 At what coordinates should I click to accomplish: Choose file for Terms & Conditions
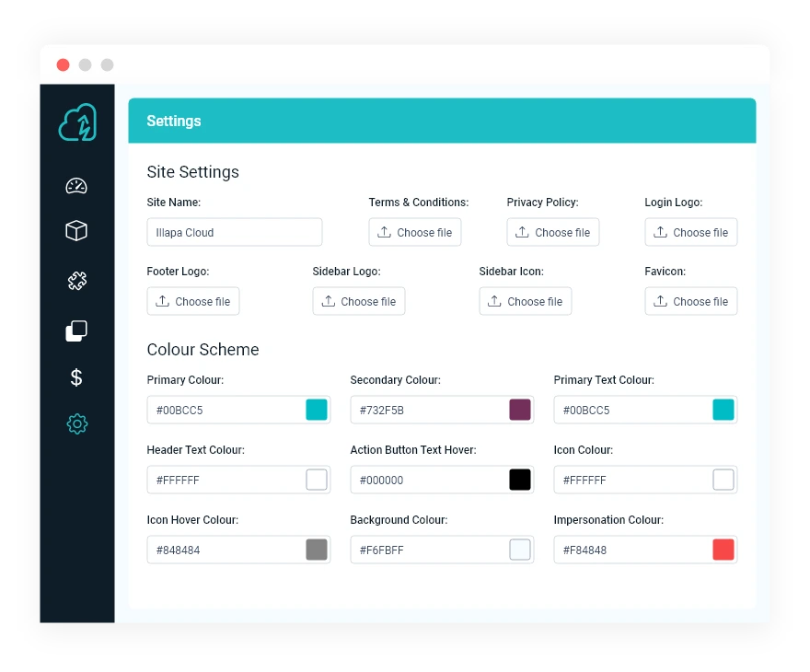coord(415,232)
